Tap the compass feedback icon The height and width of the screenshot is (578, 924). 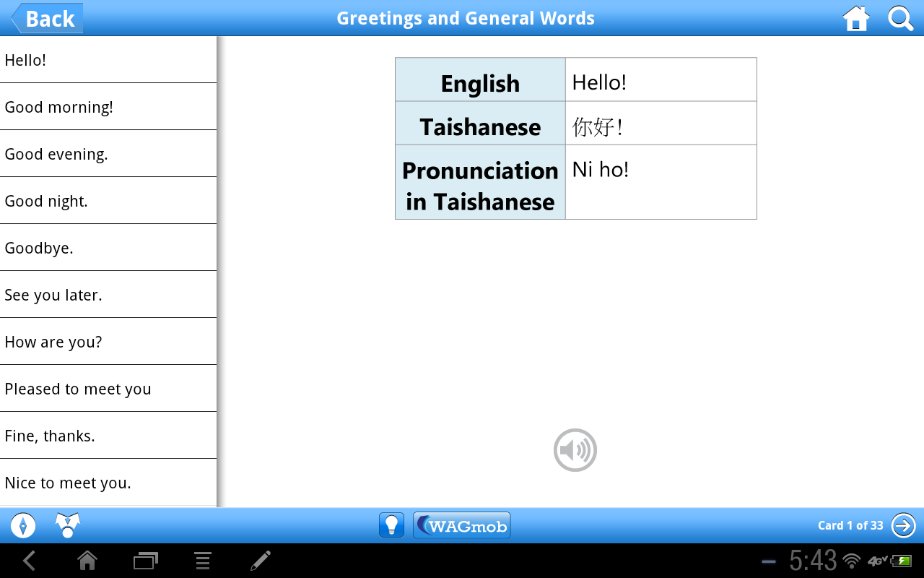pos(22,525)
